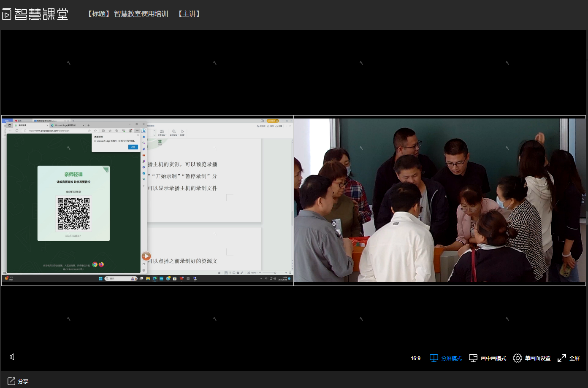
Task: Click the Windows Start button in taskbar
Action: click(x=100, y=279)
